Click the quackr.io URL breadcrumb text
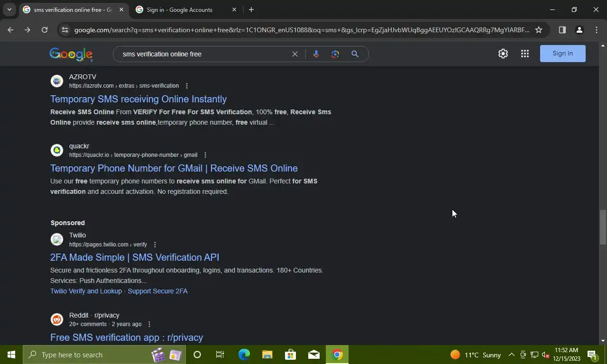 (x=133, y=155)
